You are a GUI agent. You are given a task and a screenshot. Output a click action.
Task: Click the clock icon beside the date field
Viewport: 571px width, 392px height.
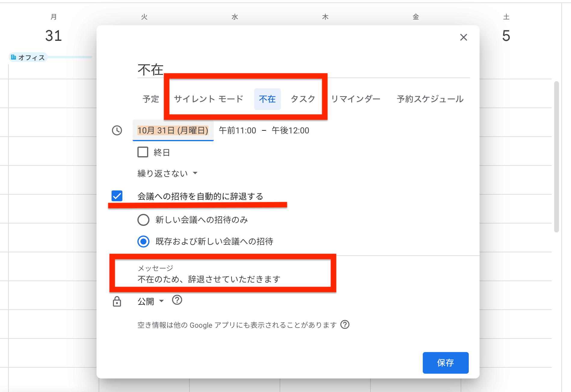(117, 131)
